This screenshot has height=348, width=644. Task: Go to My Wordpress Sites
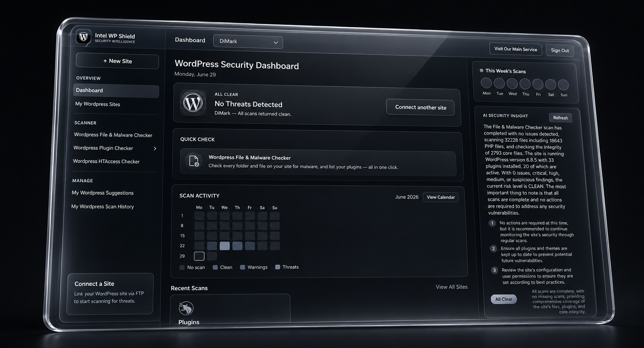(x=97, y=104)
